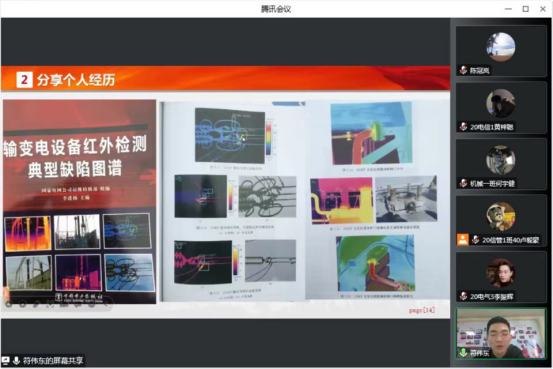
Task: Click the 符伟东的屏幕共享 label
Action: pos(53,361)
